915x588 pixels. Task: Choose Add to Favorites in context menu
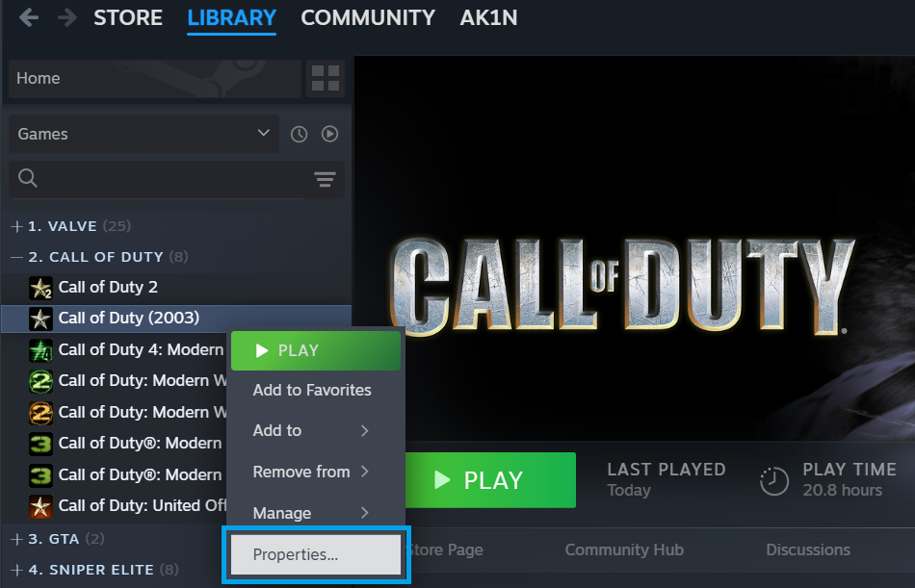[316, 390]
